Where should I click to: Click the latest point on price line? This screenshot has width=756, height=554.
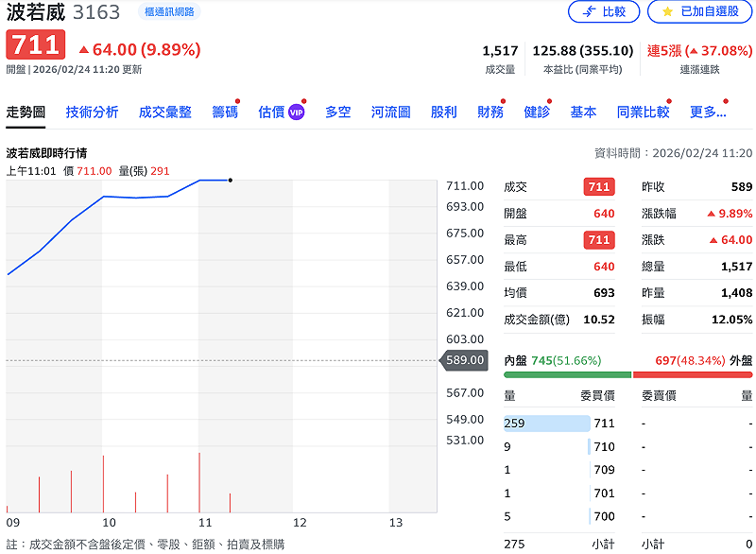coord(230,180)
